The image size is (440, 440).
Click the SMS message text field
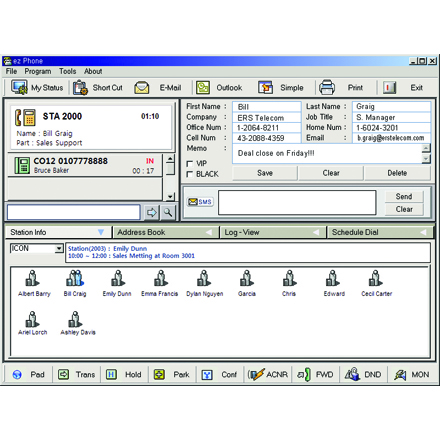[297, 203]
